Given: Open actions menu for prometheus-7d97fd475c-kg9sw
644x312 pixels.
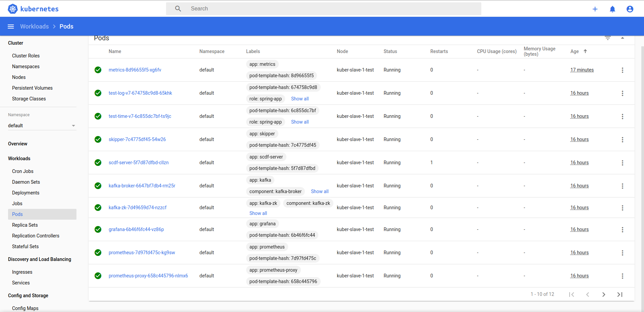Looking at the screenshot, I should click(x=623, y=253).
